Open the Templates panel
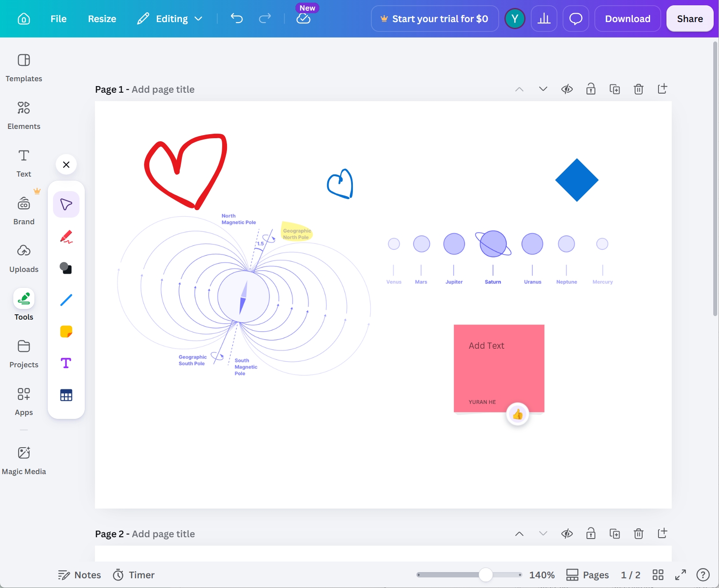The width and height of the screenshot is (719, 588). pyautogui.click(x=24, y=68)
